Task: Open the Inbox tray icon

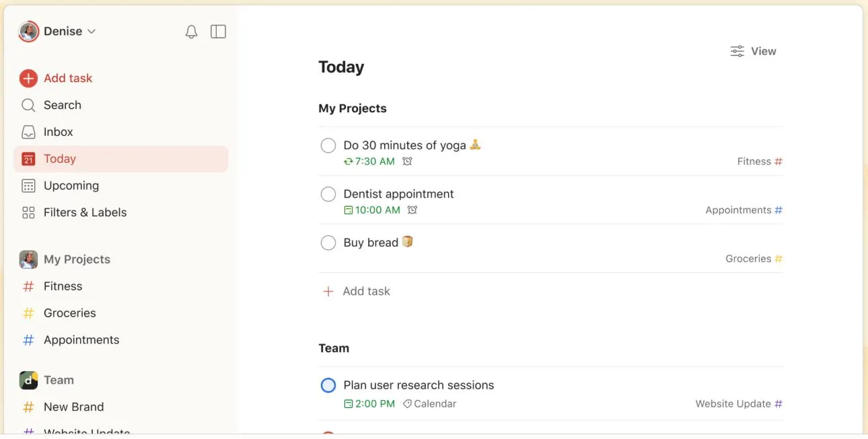Action: point(28,132)
